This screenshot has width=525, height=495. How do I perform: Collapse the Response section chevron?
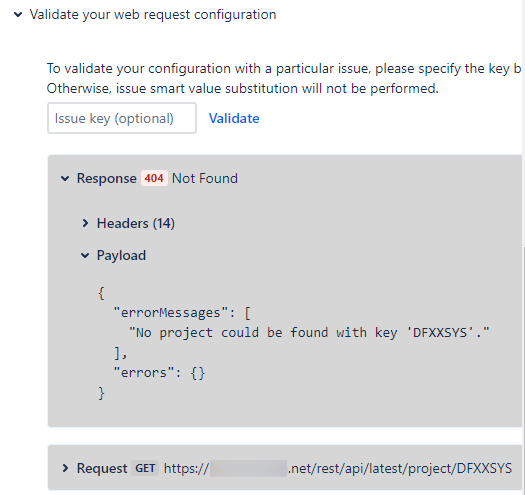pyautogui.click(x=65, y=178)
